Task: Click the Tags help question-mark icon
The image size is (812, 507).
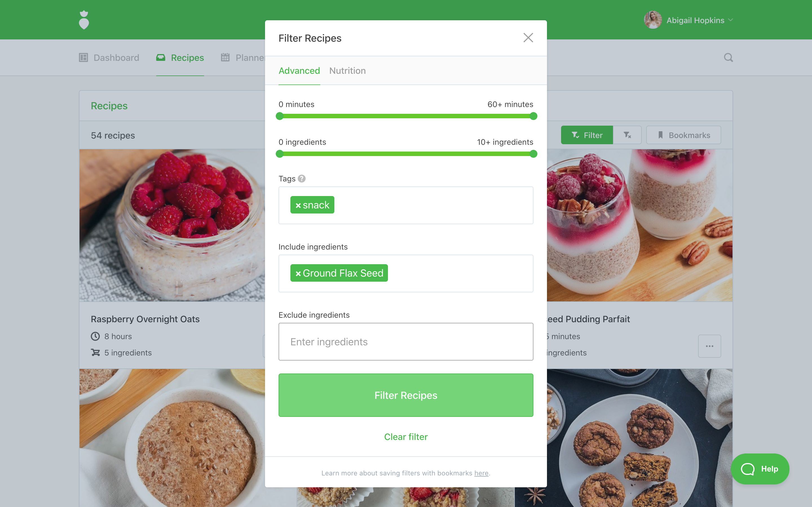Action: tap(302, 179)
